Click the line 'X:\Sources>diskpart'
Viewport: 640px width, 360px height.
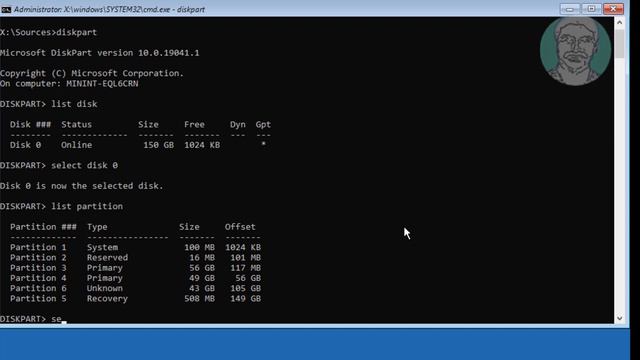tap(48, 32)
